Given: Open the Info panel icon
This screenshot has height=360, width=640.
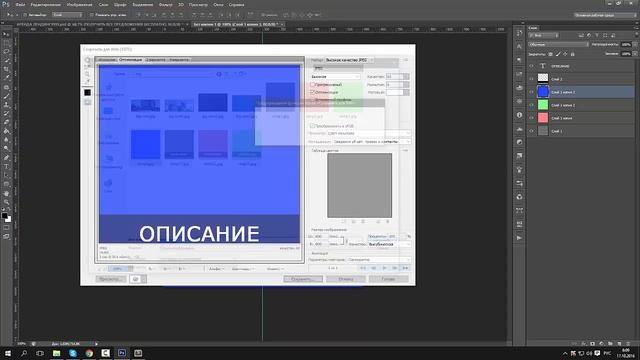Looking at the screenshot, I should pos(519,115).
